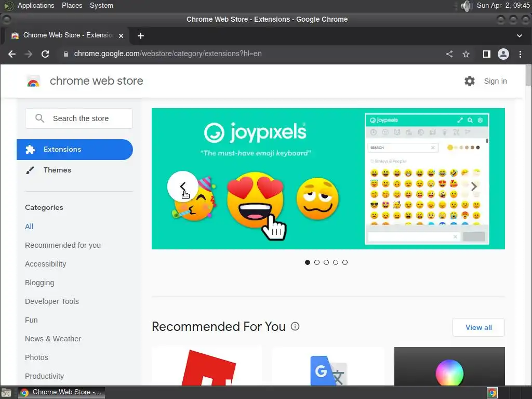Open the Blogging category
532x399 pixels.
39,283
